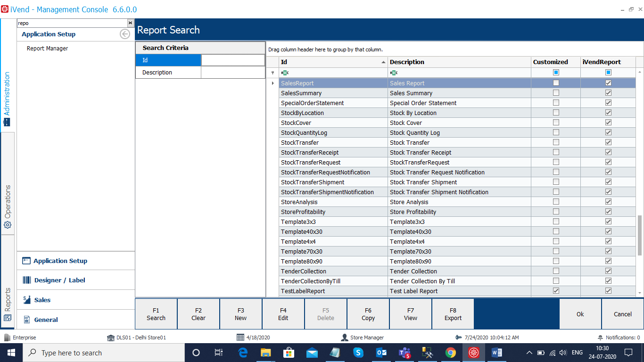Sort by the Id column header
This screenshot has height=362, width=644.
point(333,62)
